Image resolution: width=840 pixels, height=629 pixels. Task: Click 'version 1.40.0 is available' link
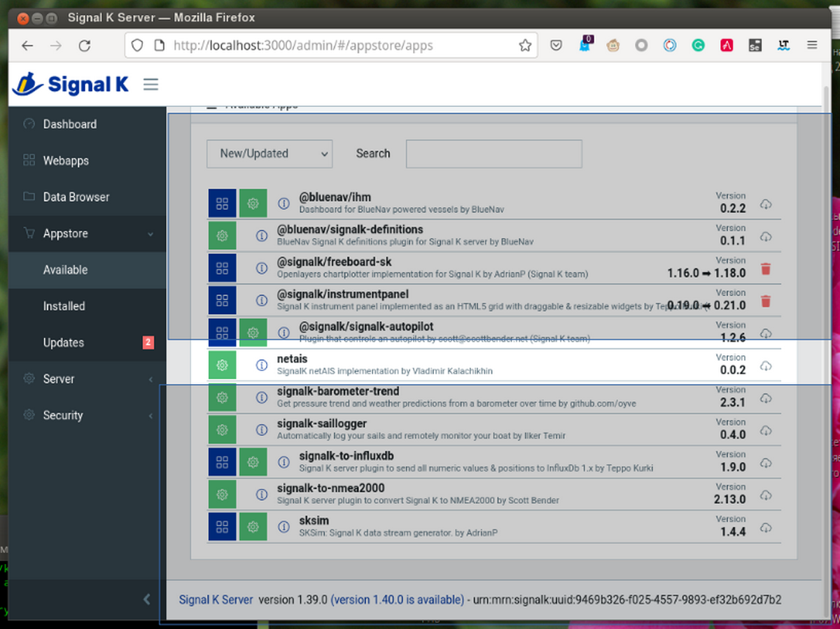398,600
